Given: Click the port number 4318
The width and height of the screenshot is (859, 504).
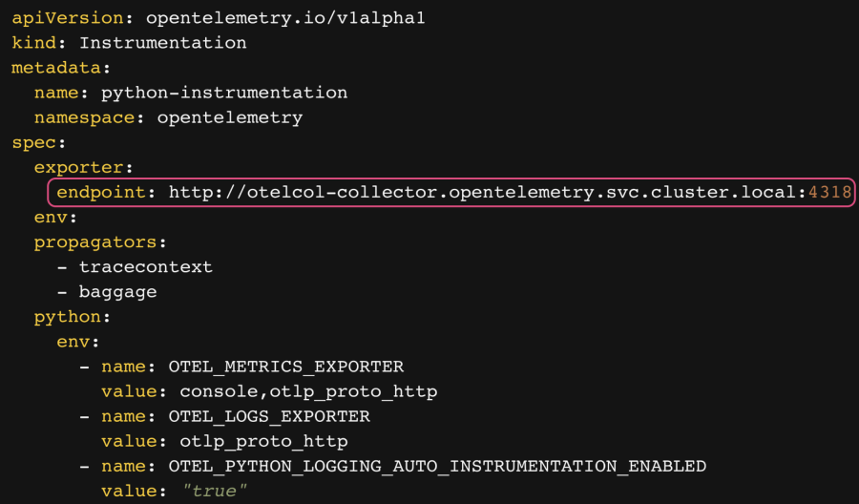Looking at the screenshot, I should click(829, 193).
